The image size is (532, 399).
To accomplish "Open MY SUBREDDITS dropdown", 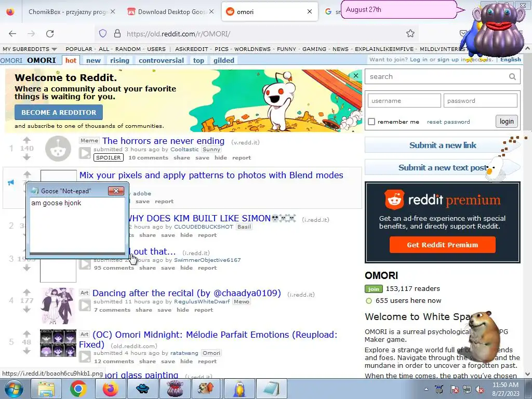I will pos(30,49).
